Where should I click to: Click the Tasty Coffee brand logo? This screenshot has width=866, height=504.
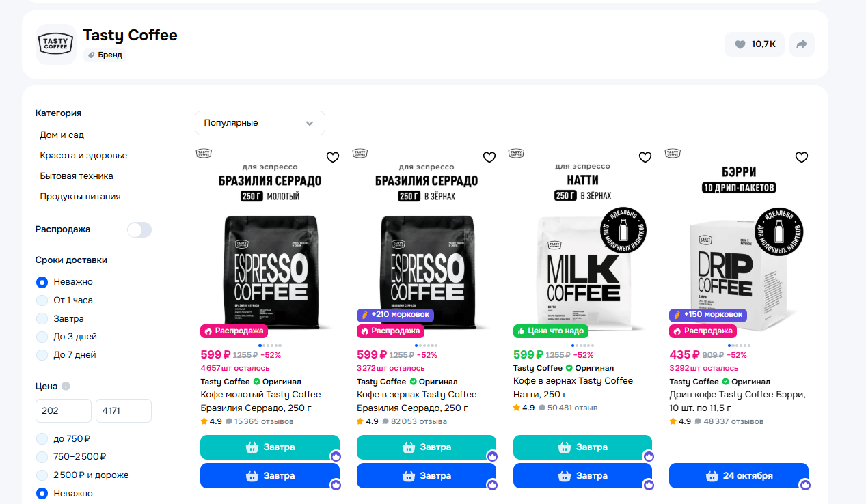click(56, 44)
